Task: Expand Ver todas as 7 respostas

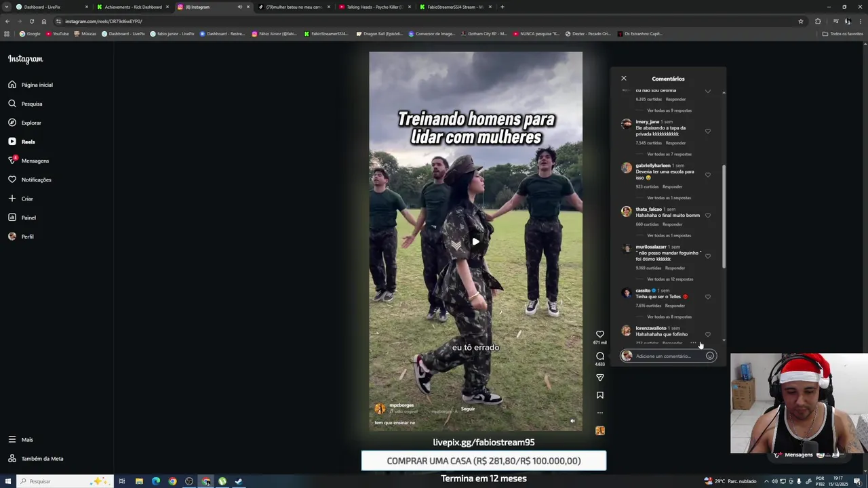Action: click(669, 154)
